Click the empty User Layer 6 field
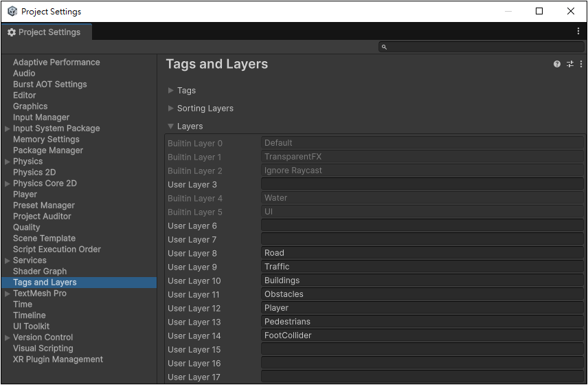Screen dimensions: 588x385 tap(422, 225)
